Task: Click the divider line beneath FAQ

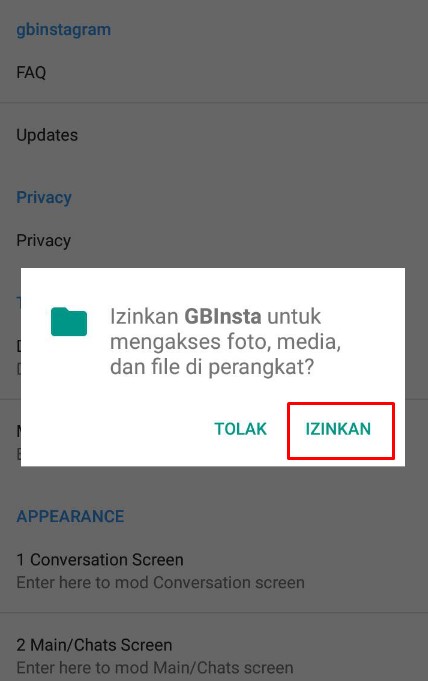Action: coord(214,103)
